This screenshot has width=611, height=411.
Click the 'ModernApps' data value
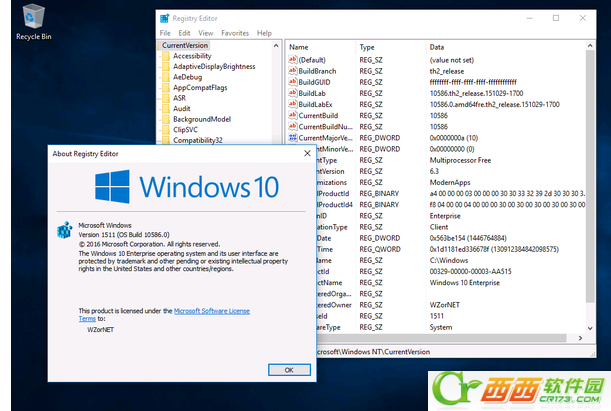pyautogui.click(x=450, y=182)
